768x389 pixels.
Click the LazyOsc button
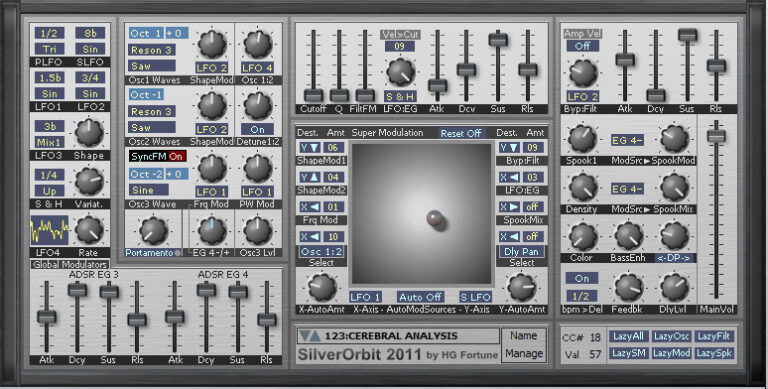pyautogui.click(x=671, y=336)
